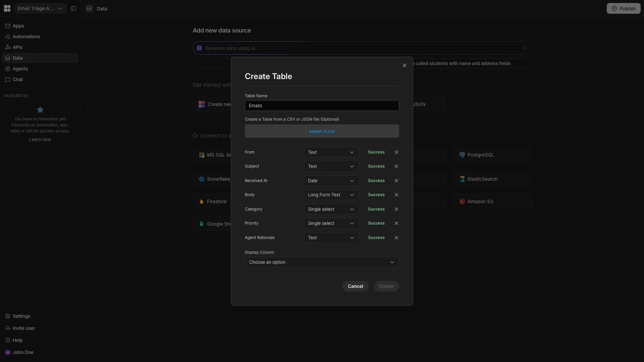The image size is (644, 362).
Task: Click John Doe user avatar
Action: pos(7,352)
